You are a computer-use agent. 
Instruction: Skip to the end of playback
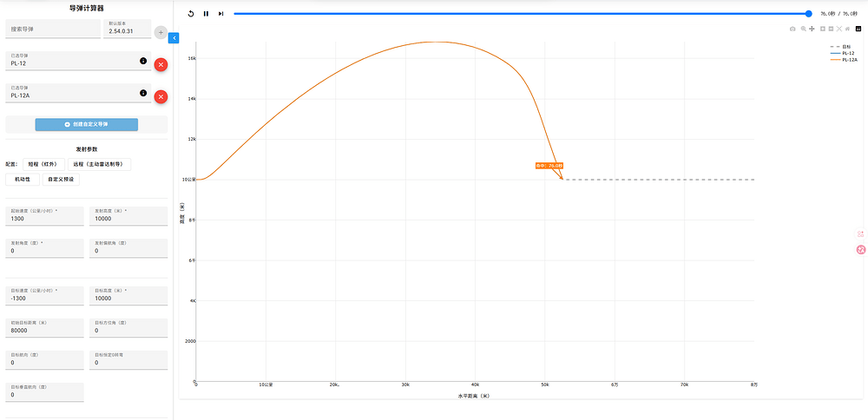pyautogui.click(x=221, y=14)
